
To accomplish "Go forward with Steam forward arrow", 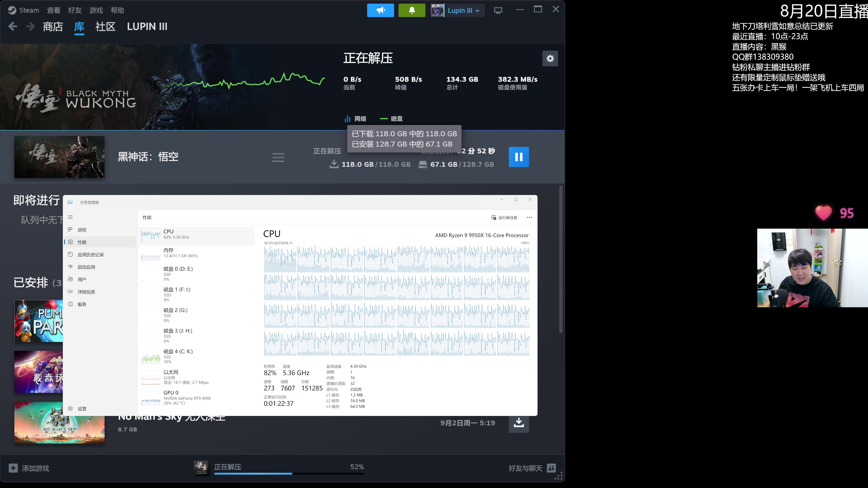I will [30, 26].
